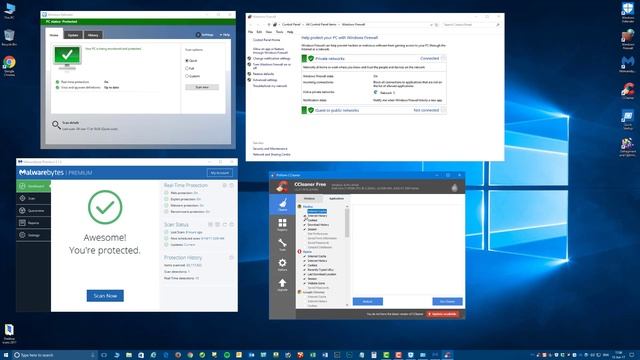Open the Malwarebytes desktop shortcut
This screenshot has height=360, width=640.
pyautogui.click(x=628, y=64)
